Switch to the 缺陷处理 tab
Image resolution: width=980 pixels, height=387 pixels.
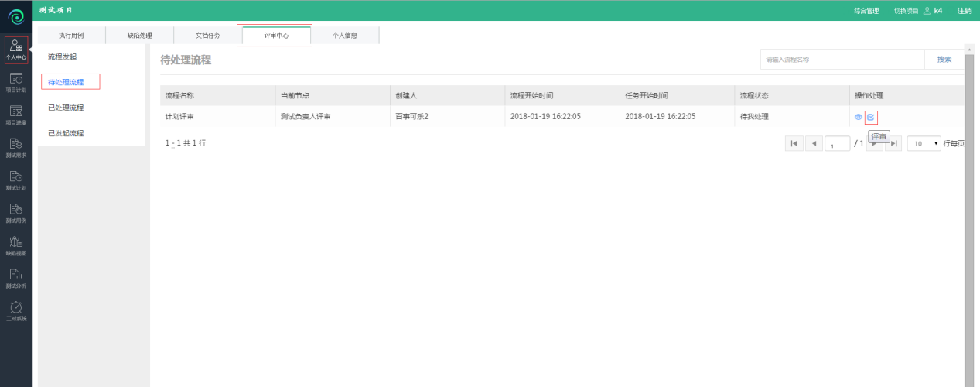[139, 36]
